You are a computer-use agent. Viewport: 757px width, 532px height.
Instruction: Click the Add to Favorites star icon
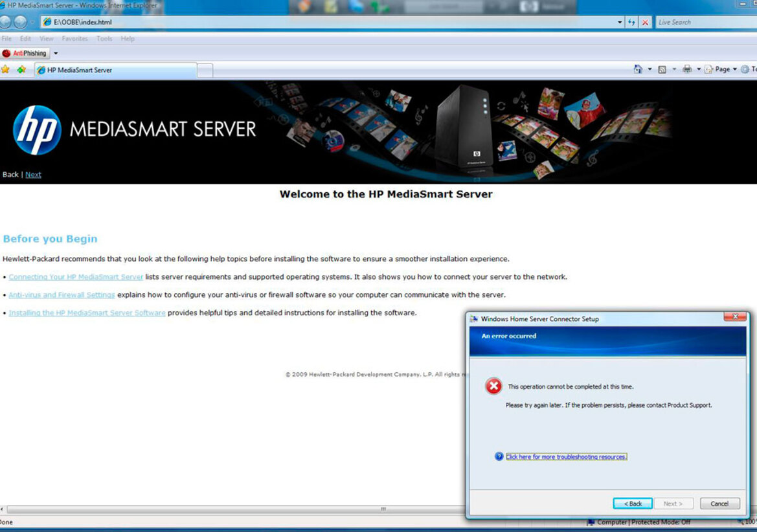(x=21, y=70)
